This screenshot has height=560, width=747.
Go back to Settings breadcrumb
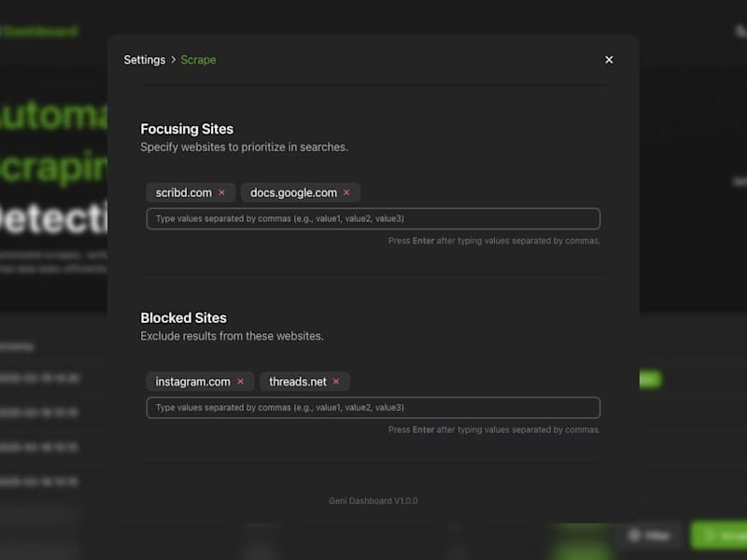(145, 60)
